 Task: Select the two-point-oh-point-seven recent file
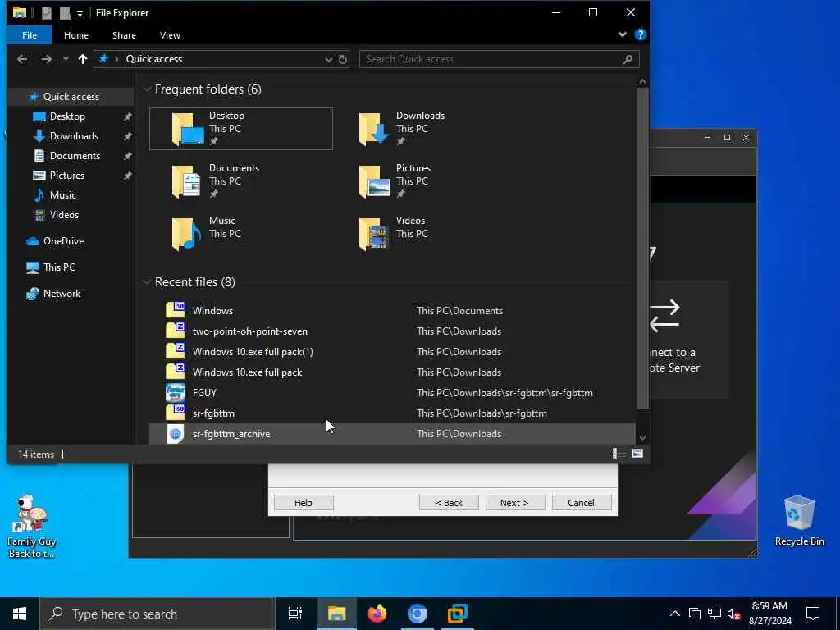[x=392, y=331]
